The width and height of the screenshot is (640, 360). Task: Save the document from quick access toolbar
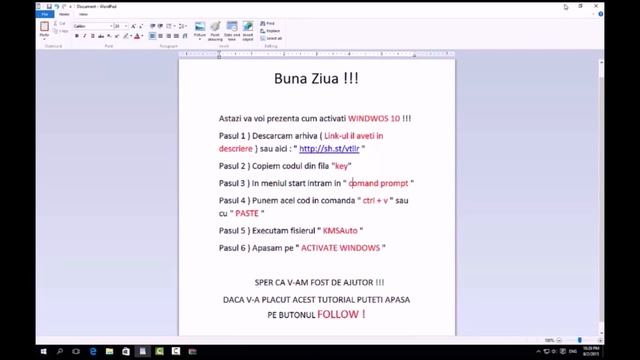click(x=49, y=7)
